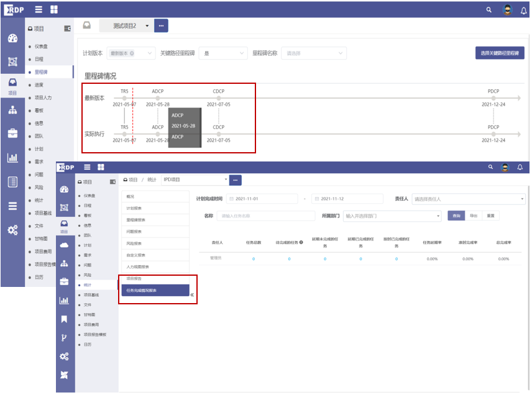Expand the 测试项目2 project dropdown
The width and height of the screenshot is (532, 395).
point(147,25)
